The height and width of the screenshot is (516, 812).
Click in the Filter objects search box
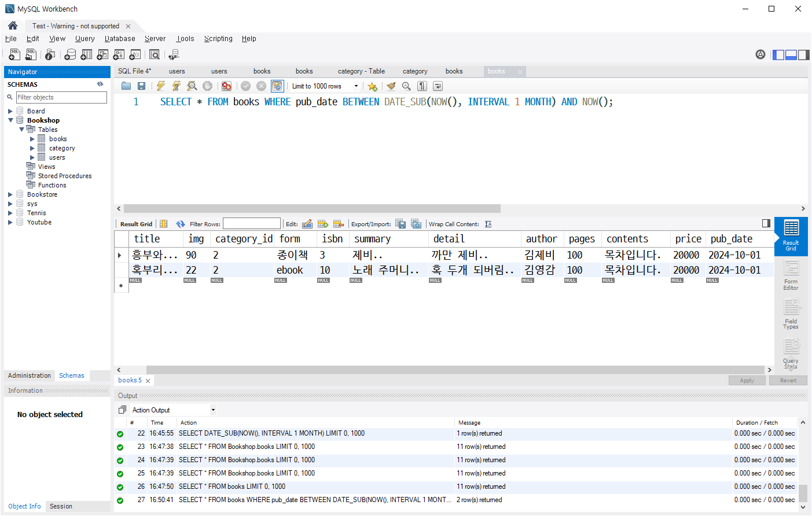[61, 97]
